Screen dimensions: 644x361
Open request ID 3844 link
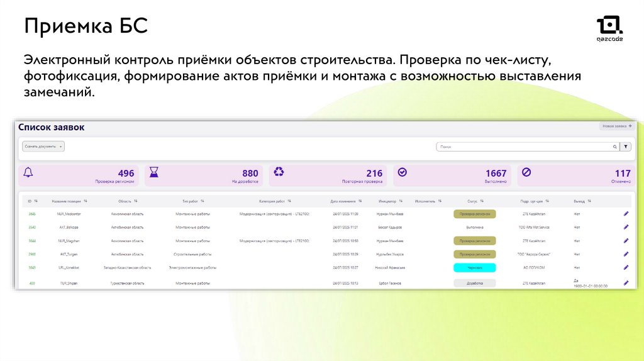(x=32, y=241)
